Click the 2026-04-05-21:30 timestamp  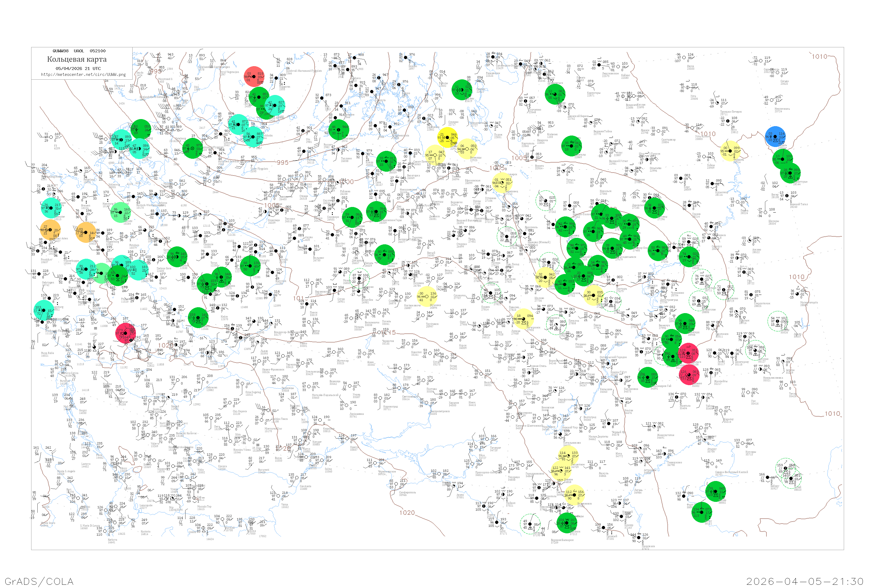coord(805,581)
